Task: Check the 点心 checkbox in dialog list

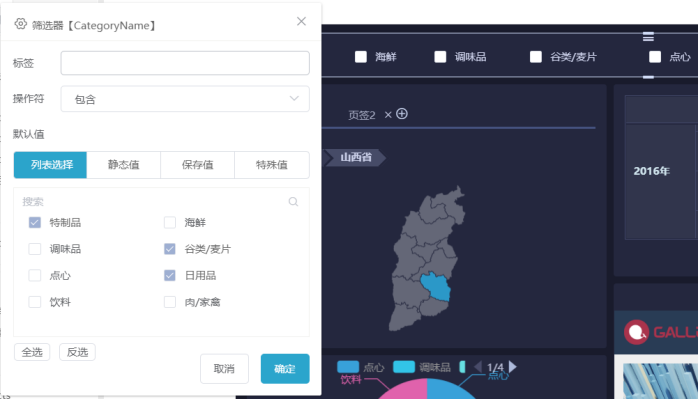Action: click(x=35, y=275)
